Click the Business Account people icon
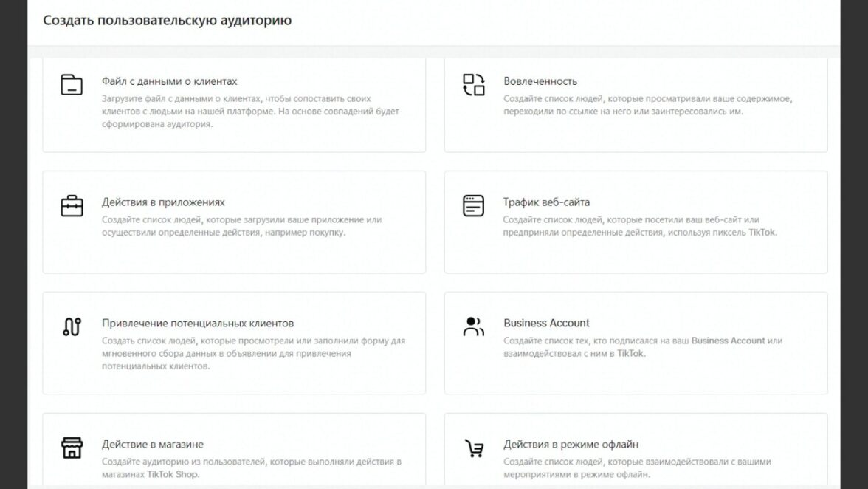Screen dimensions: 868x489 [x=474, y=326]
